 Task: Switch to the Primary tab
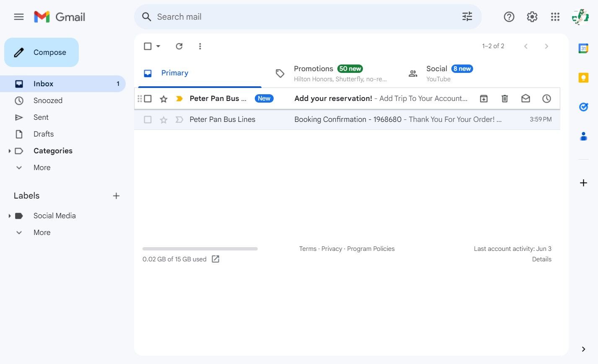(200, 73)
